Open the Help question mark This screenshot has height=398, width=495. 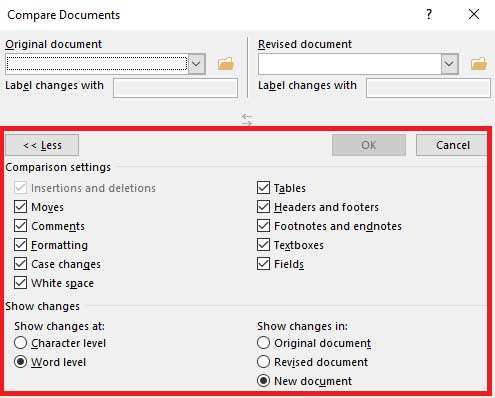click(429, 14)
